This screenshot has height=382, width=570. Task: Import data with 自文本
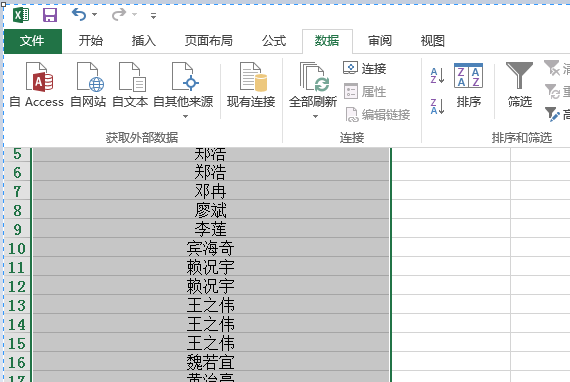click(x=130, y=85)
